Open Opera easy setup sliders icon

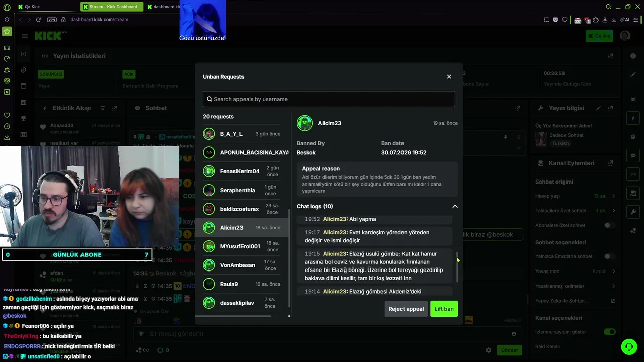pyautogui.click(x=636, y=20)
